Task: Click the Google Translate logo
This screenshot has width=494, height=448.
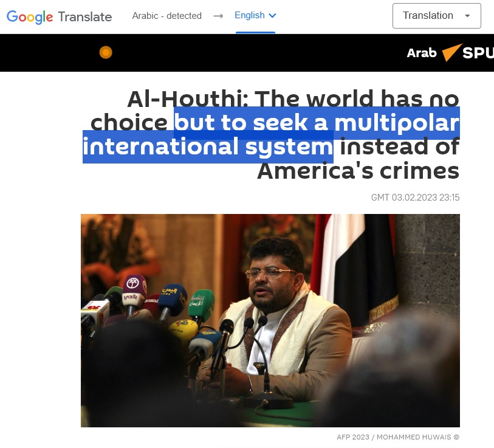Action: (x=59, y=16)
